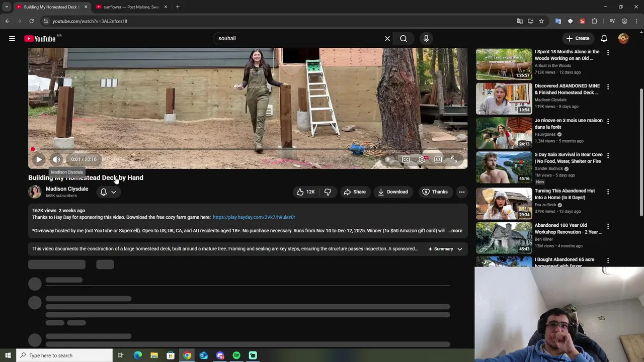644x362 pixels.
Task: Play the video
Action: 39,159
